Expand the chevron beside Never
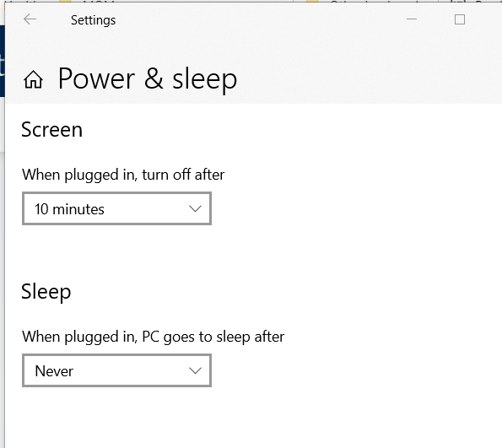This screenshot has height=448, width=502. pos(195,371)
